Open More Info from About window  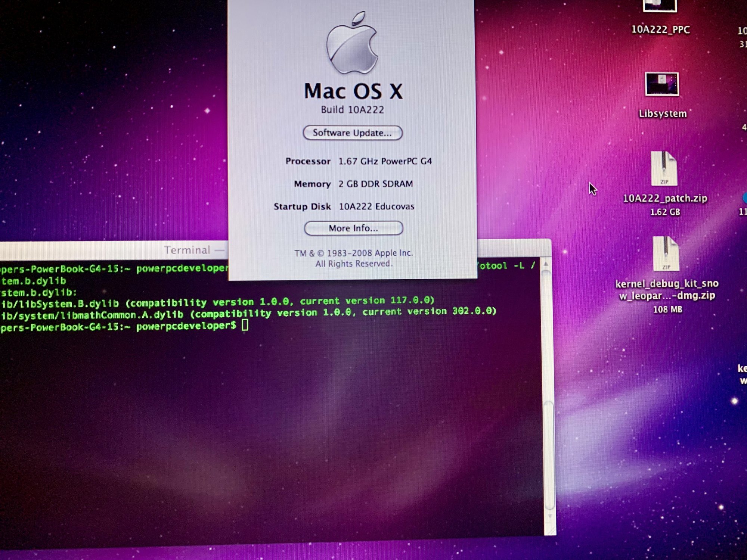click(x=353, y=228)
